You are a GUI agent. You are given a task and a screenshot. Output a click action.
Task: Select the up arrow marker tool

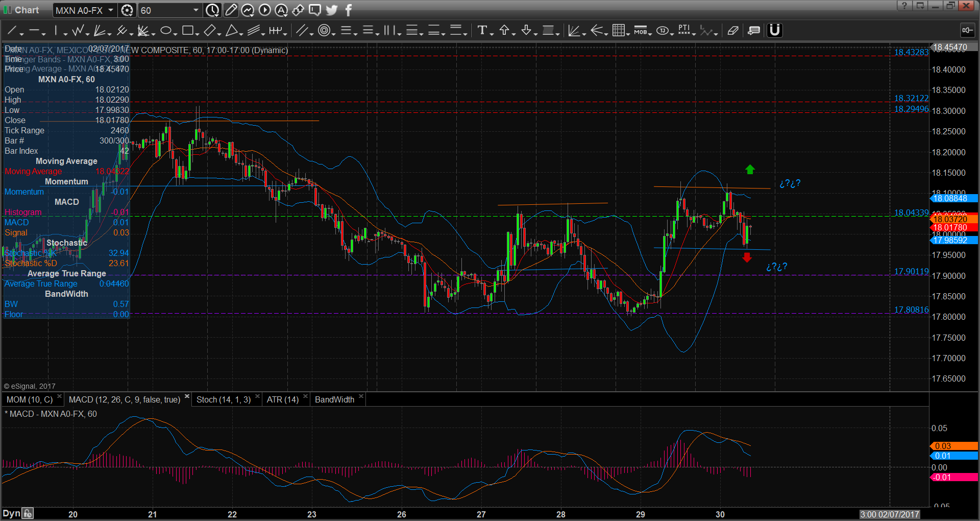[504, 31]
